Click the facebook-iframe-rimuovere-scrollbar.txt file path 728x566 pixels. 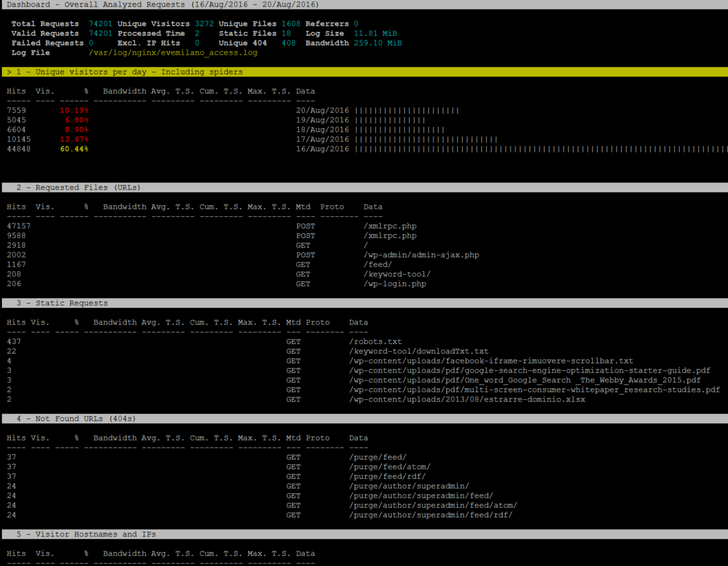click(491, 361)
